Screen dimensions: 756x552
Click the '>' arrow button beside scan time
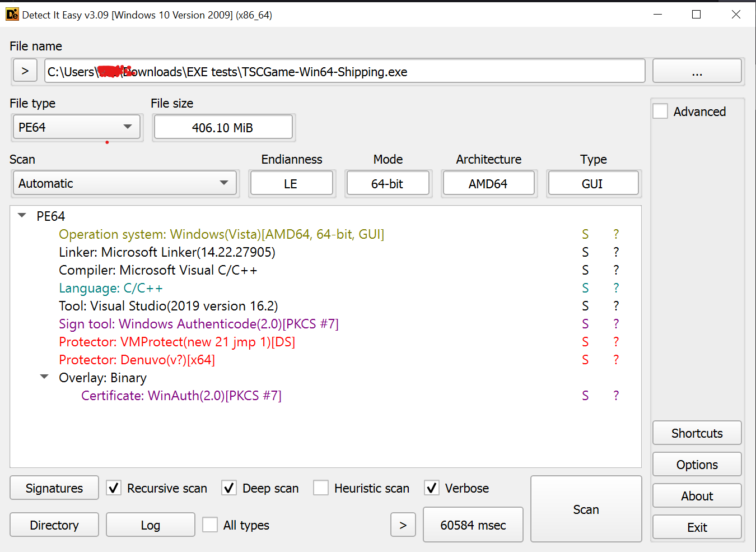point(403,525)
